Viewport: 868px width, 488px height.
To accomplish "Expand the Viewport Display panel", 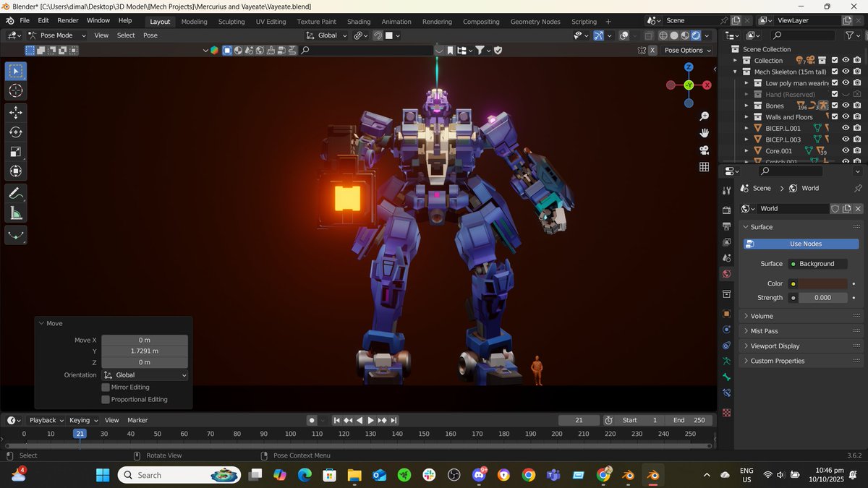I will click(x=775, y=346).
